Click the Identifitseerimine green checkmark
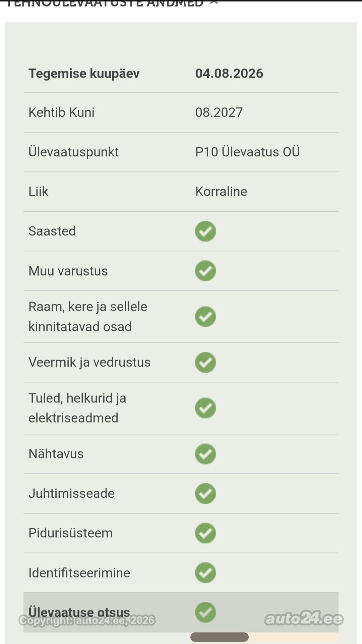 205,573
